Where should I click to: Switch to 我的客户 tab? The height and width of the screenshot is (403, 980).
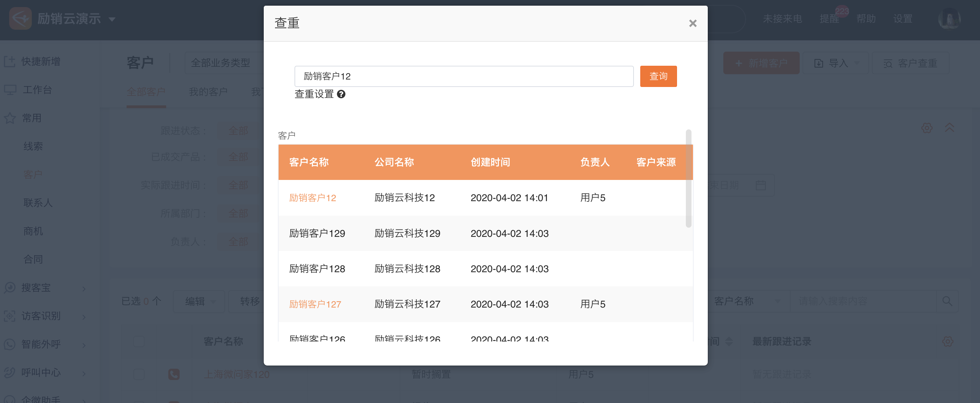(208, 92)
